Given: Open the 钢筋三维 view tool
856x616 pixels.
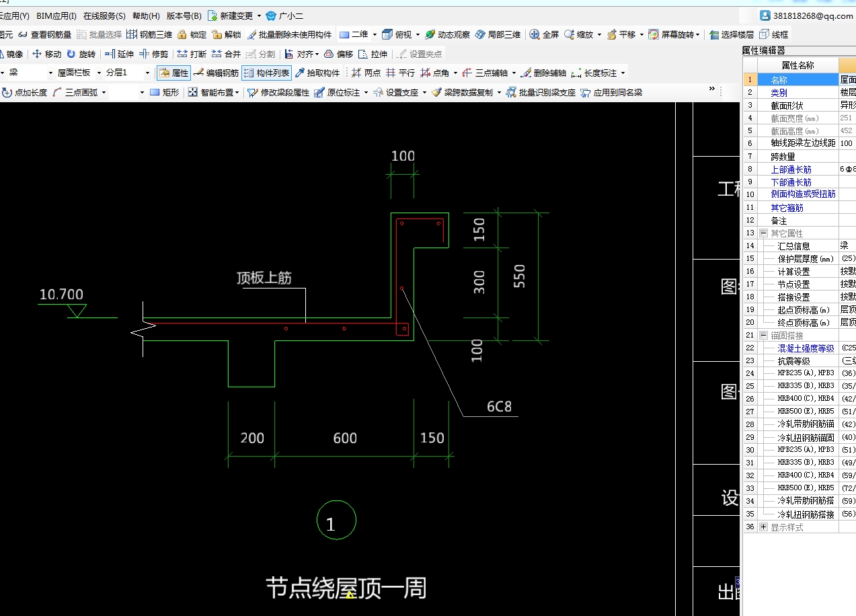Looking at the screenshot, I should [149, 34].
